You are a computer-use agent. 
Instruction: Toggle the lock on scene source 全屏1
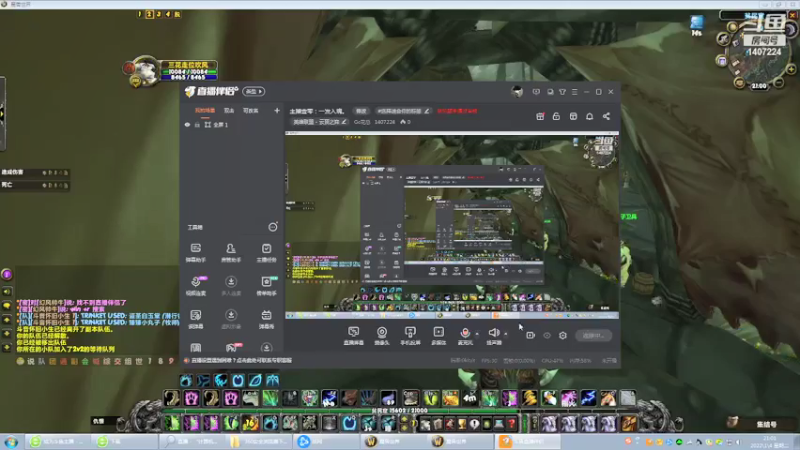click(x=197, y=125)
